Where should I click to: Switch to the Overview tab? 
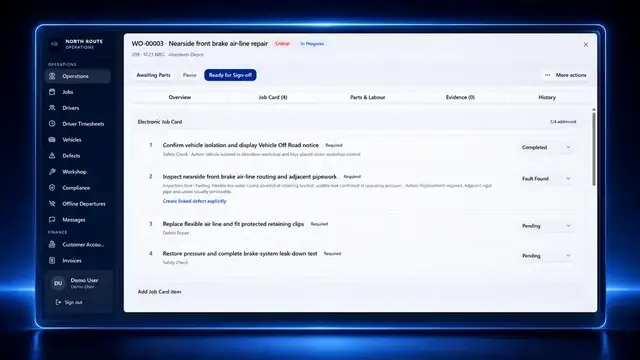pyautogui.click(x=180, y=98)
